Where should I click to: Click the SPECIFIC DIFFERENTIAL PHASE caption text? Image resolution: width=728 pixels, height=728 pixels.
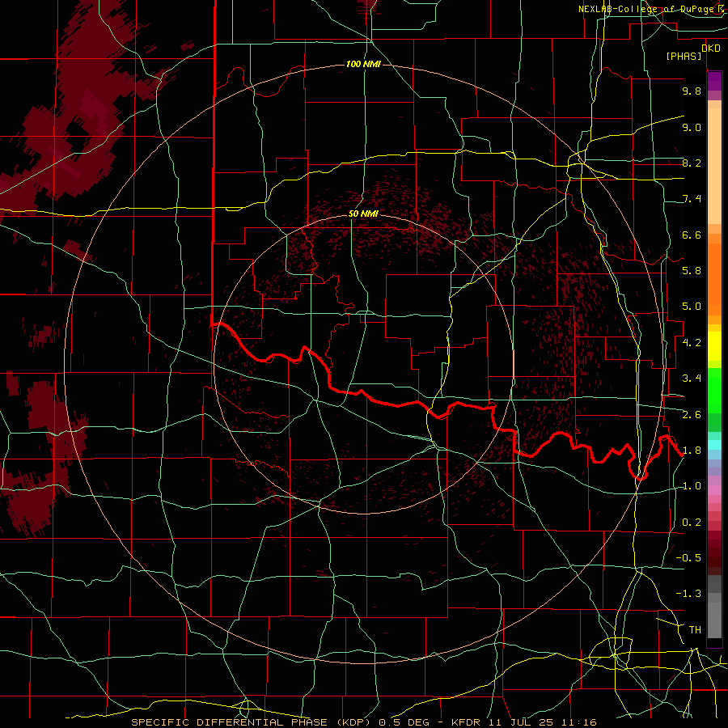pos(230,722)
